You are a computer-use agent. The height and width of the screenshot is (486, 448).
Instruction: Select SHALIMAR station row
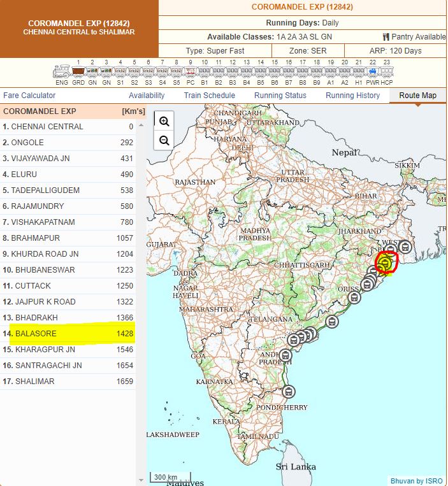pos(68,382)
